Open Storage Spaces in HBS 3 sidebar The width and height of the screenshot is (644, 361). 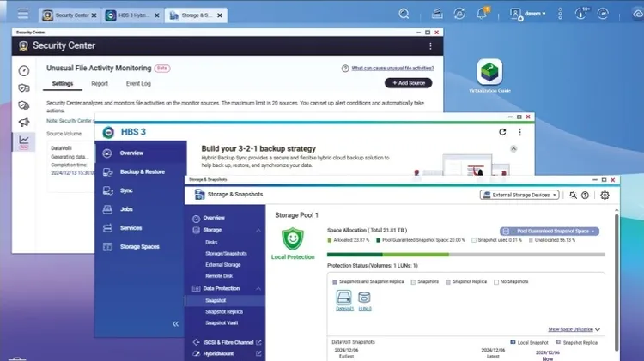coord(141,247)
